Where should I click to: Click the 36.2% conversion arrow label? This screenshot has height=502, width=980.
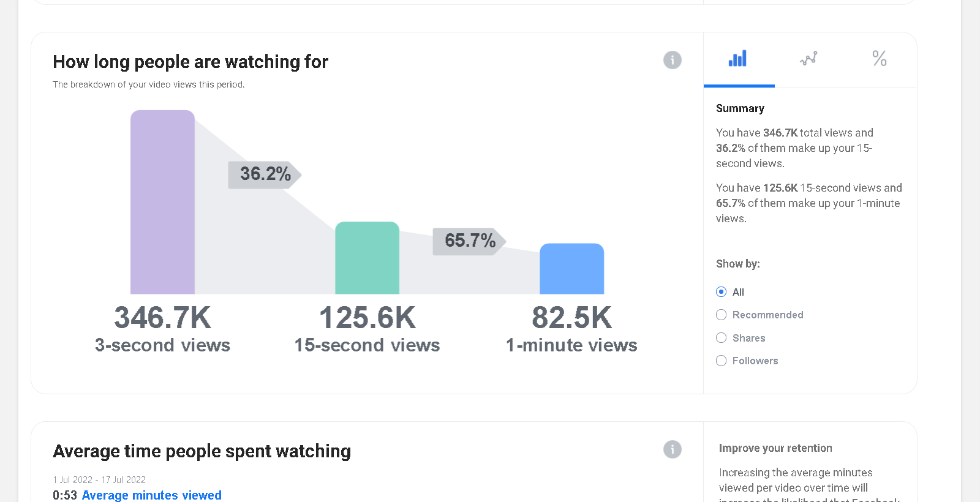[265, 174]
